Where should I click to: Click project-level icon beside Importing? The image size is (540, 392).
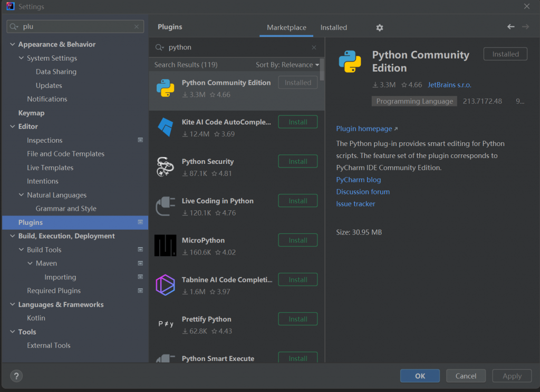coord(140,277)
